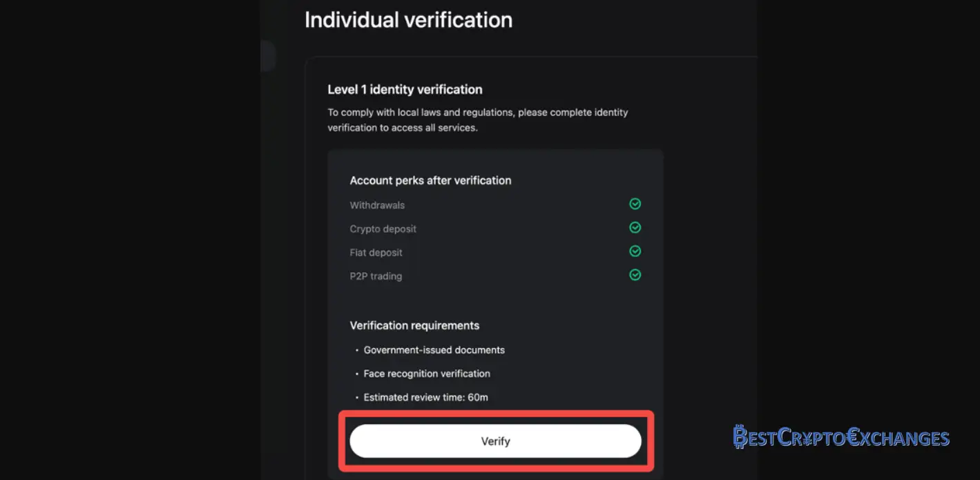Screen dimensions: 980x480
Task: Click the BestCryptoExchanges watermark logo
Action: pyautogui.click(x=840, y=437)
